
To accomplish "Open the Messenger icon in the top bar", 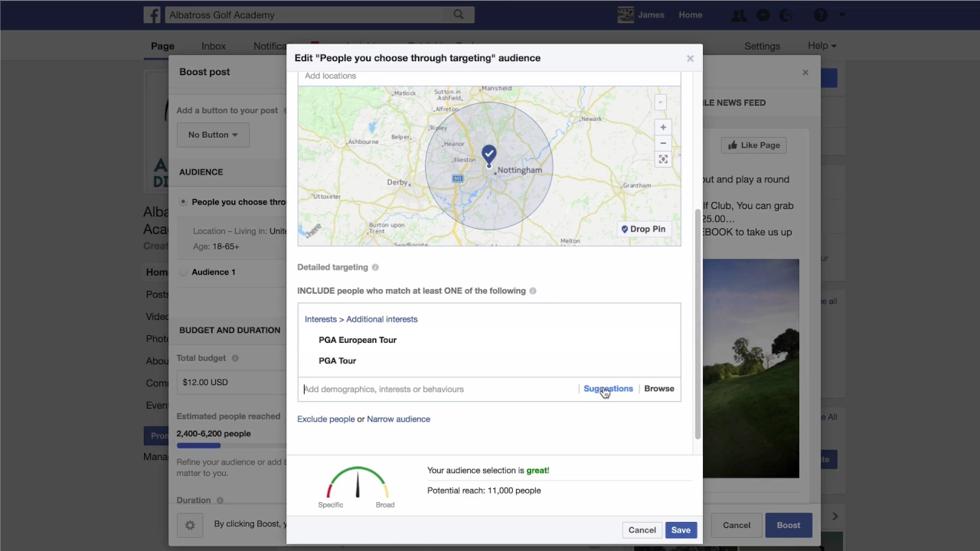I will (x=763, y=15).
